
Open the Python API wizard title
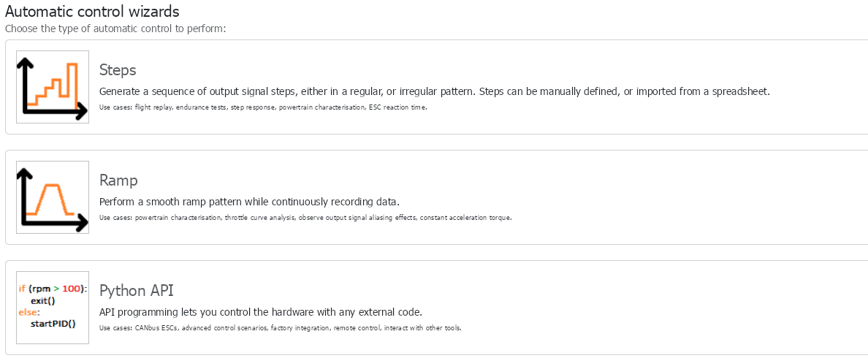(136, 291)
